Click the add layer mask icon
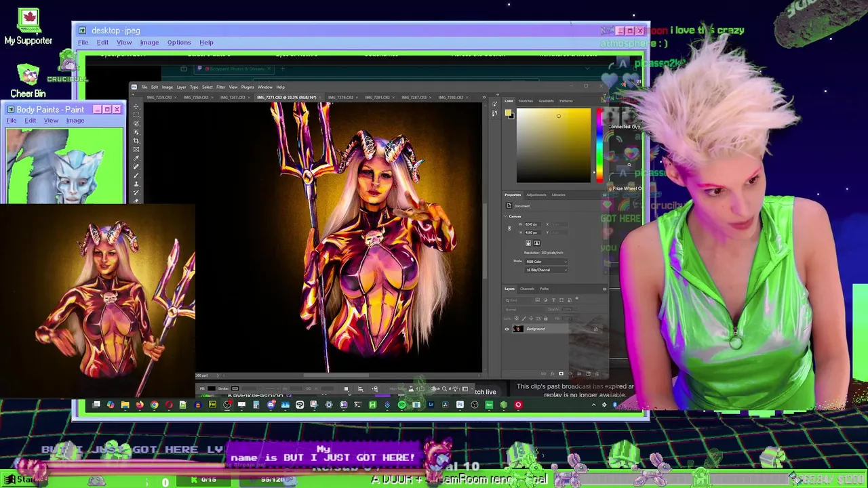 (561, 373)
